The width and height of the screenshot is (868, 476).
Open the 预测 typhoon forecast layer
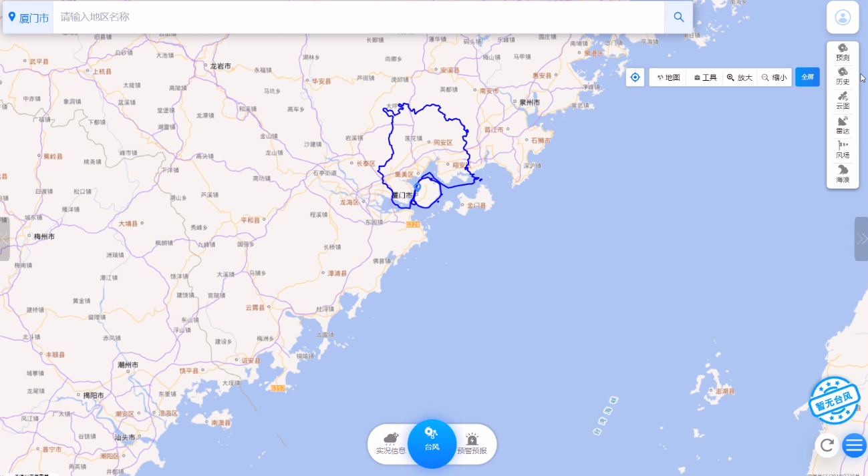pyautogui.click(x=843, y=52)
